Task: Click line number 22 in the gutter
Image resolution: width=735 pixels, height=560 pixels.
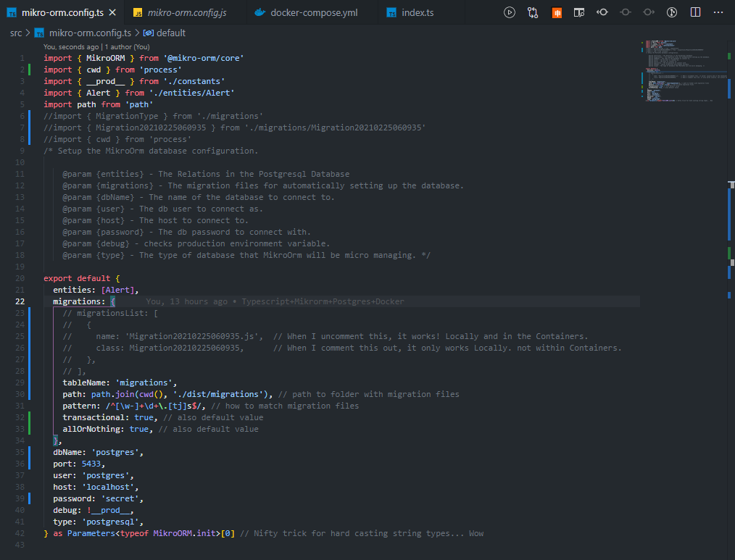Action: coord(20,301)
